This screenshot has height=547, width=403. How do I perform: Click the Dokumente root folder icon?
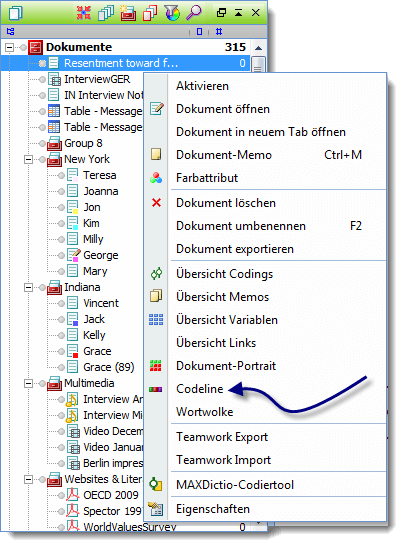35,47
